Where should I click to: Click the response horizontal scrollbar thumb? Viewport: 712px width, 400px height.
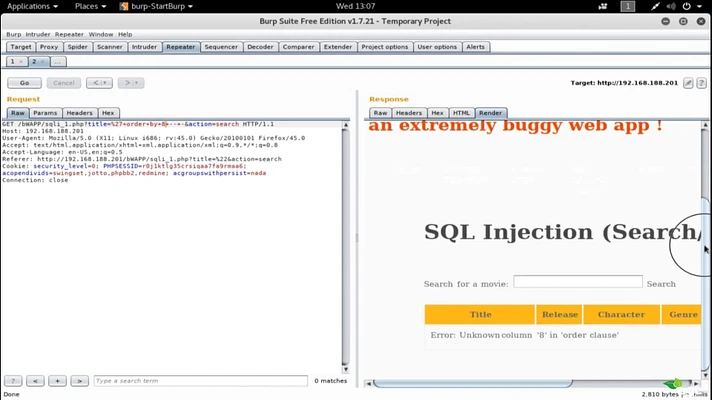point(472,384)
